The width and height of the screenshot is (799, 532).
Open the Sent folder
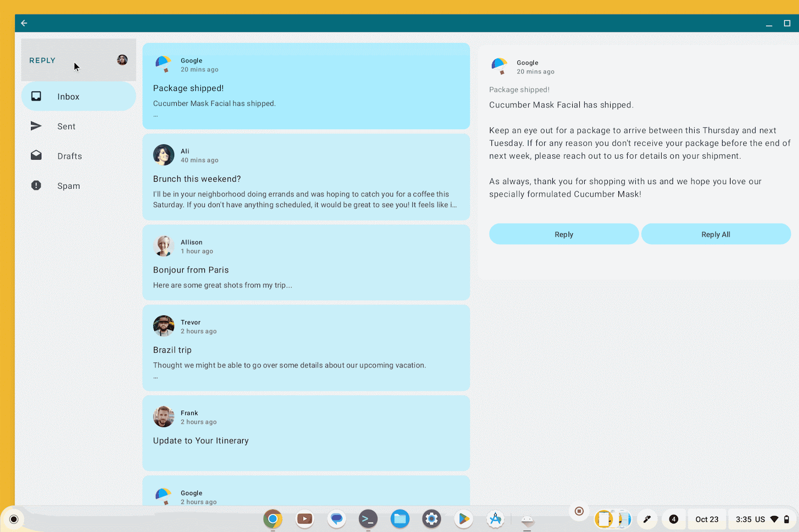[66, 127]
